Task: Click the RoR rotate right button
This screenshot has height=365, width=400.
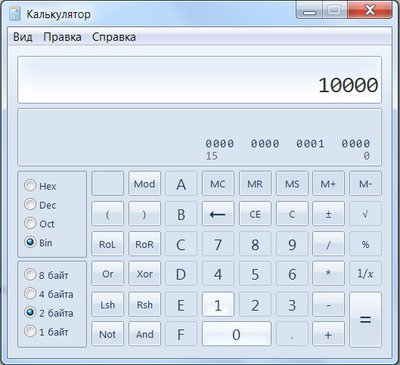Action: click(x=144, y=244)
